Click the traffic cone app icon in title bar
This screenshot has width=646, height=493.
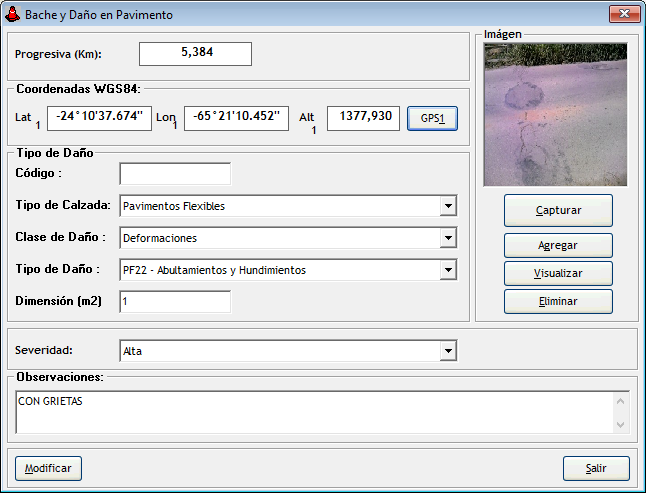(x=12, y=15)
